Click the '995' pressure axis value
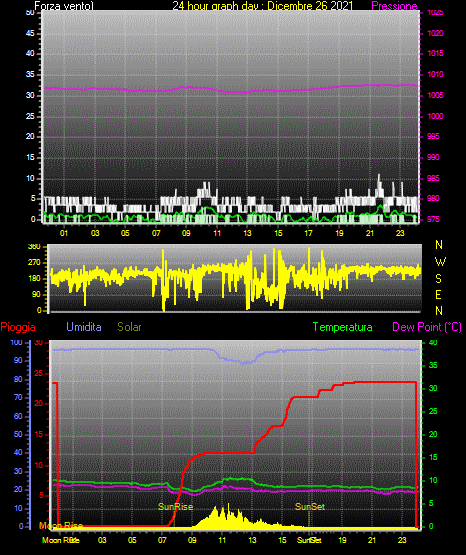 (x=433, y=136)
